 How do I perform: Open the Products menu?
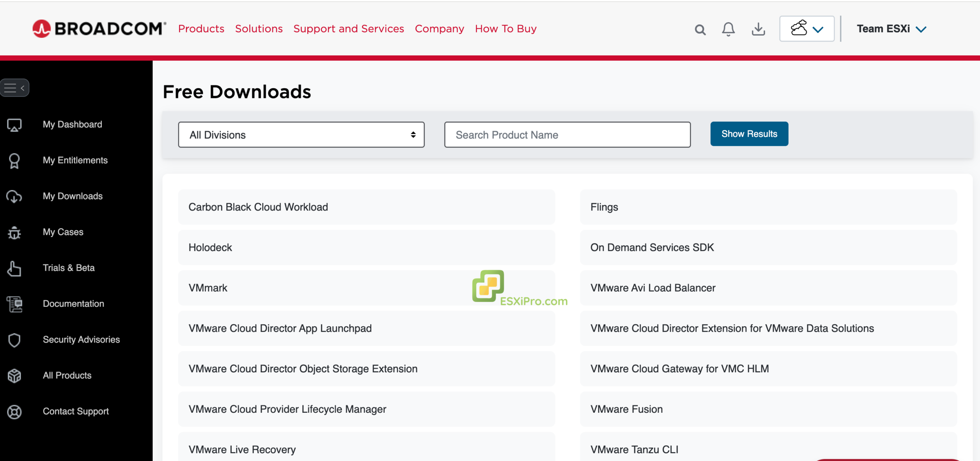click(201, 29)
